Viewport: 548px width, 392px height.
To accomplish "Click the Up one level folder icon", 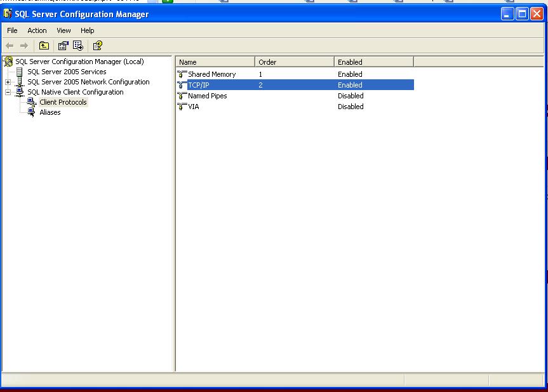I will (44, 46).
